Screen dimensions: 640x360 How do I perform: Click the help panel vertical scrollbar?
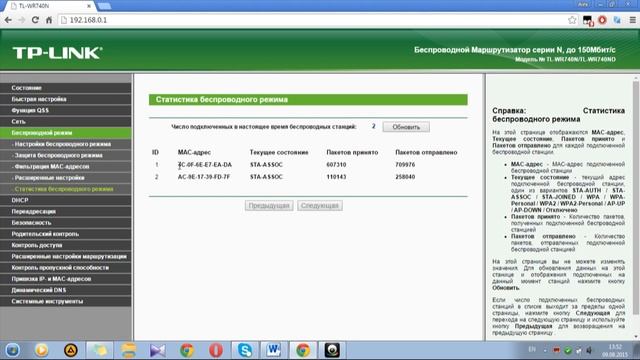(x=636, y=198)
